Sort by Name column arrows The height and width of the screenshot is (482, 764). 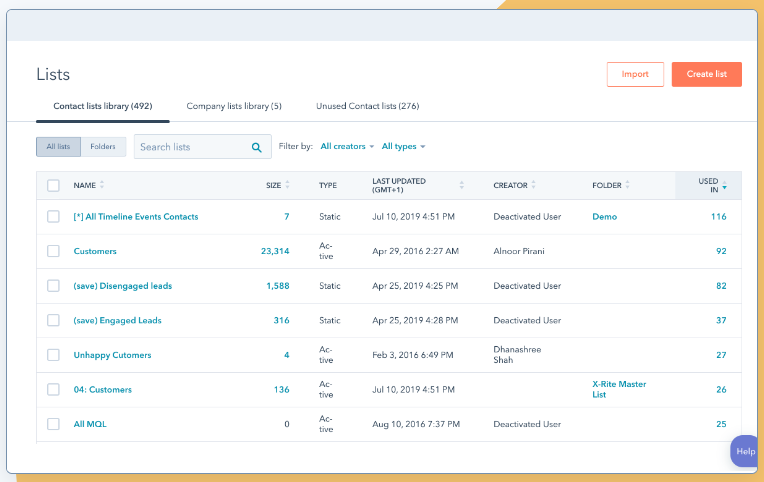pos(102,185)
